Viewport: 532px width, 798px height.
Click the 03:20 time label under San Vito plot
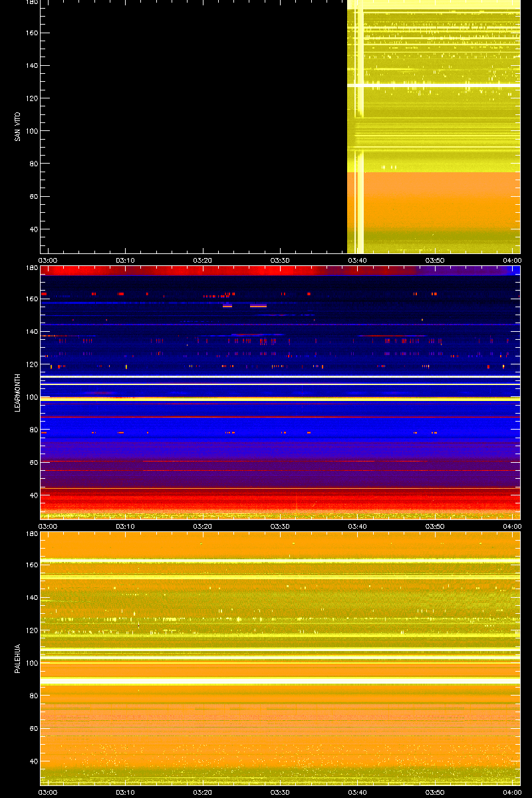pyautogui.click(x=203, y=260)
